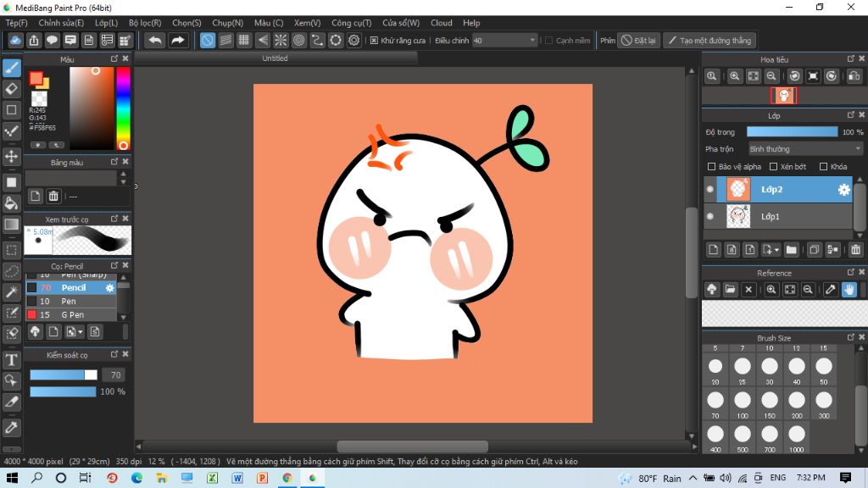Select the Gradient tool
Image resolution: width=868 pixels, height=488 pixels.
[12, 224]
